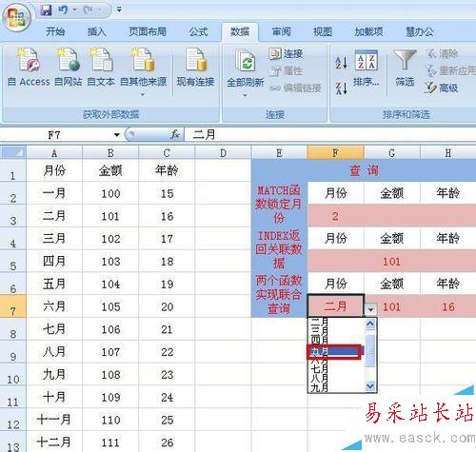The image size is (476, 452).
Task: Choose 四月 in the dropdown list
Action: coord(336,340)
